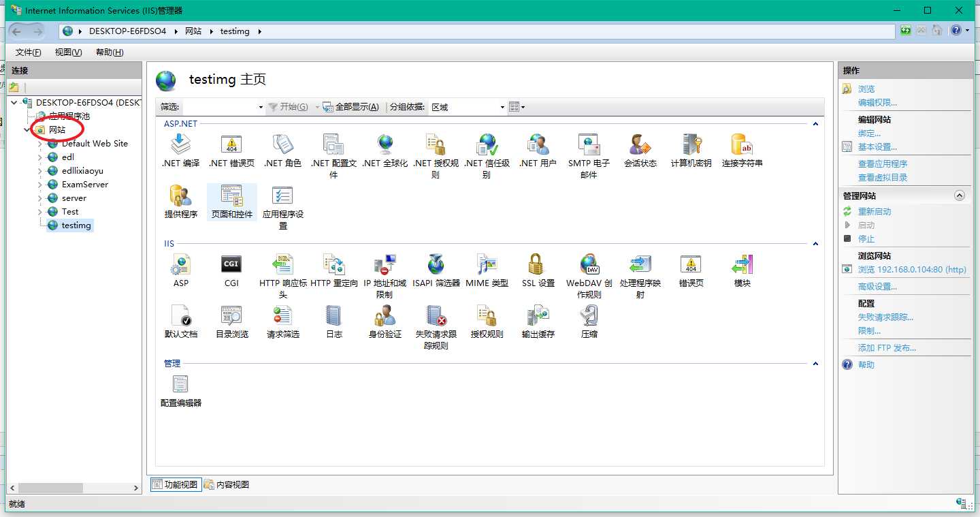Screen dimensions: 980x517
Task: Click the 全部显示(A) toolbar button
Action: click(350, 107)
